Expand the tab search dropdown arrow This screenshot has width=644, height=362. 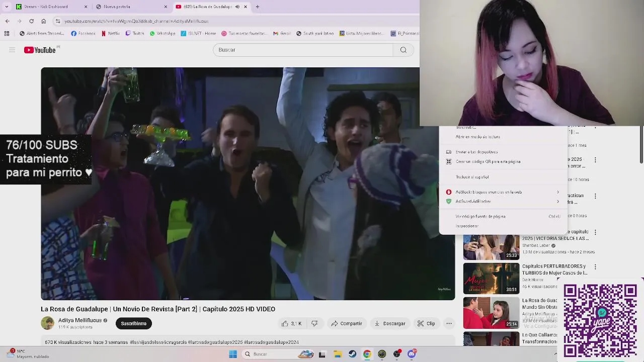point(7,7)
